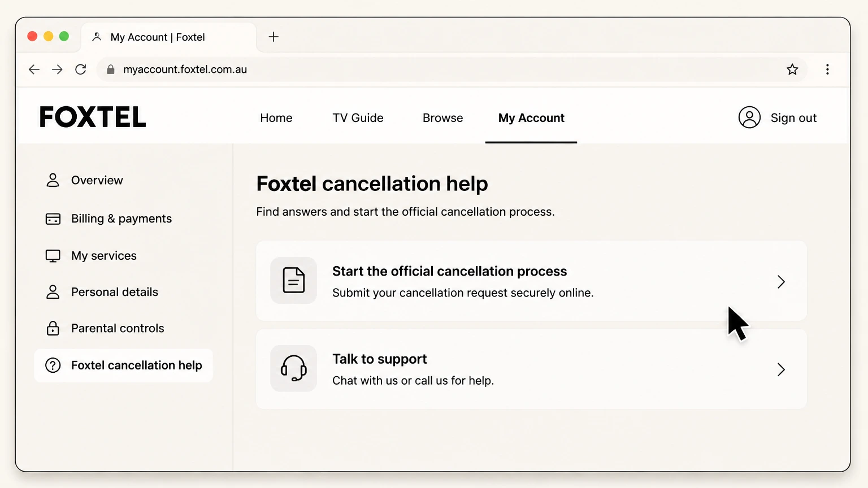
Task: Open the browser three-dot menu
Action: coord(827,69)
